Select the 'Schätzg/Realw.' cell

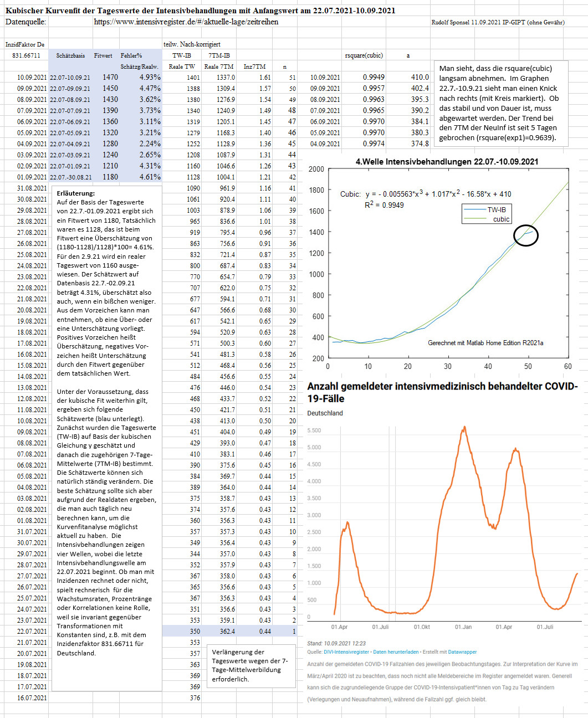pyautogui.click(x=140, y=66)
